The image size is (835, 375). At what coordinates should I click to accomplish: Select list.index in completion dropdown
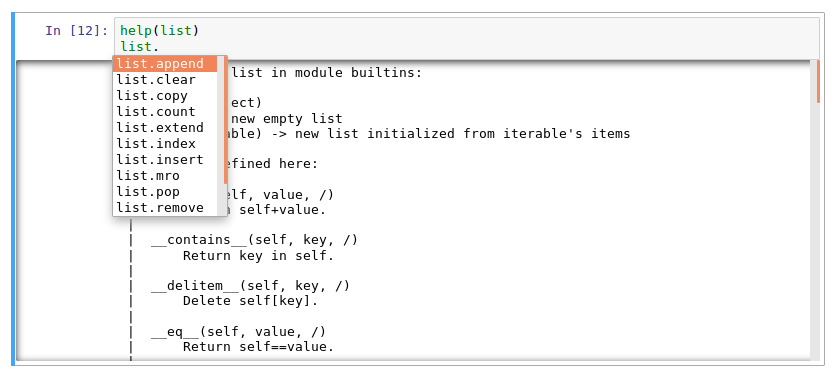(x=165, y=144)
